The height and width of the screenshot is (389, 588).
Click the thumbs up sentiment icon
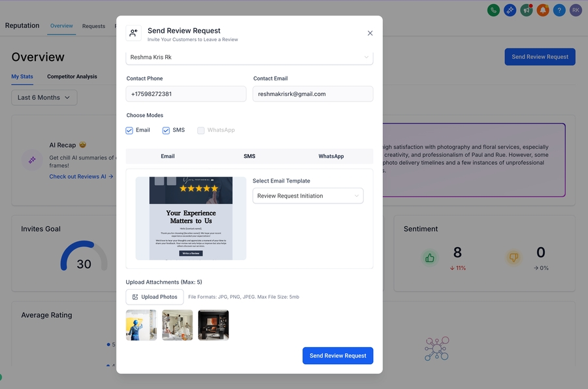(x=430, y=258)
